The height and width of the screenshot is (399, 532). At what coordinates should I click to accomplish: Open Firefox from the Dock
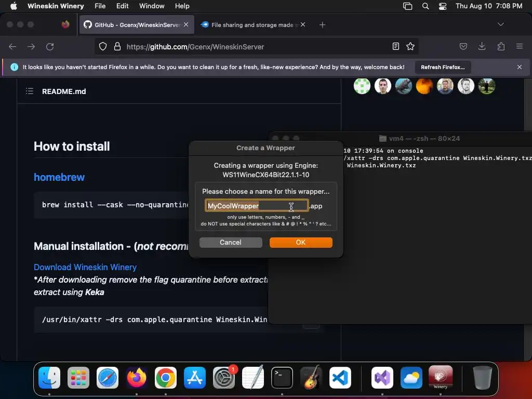click(x=137, y=378)
